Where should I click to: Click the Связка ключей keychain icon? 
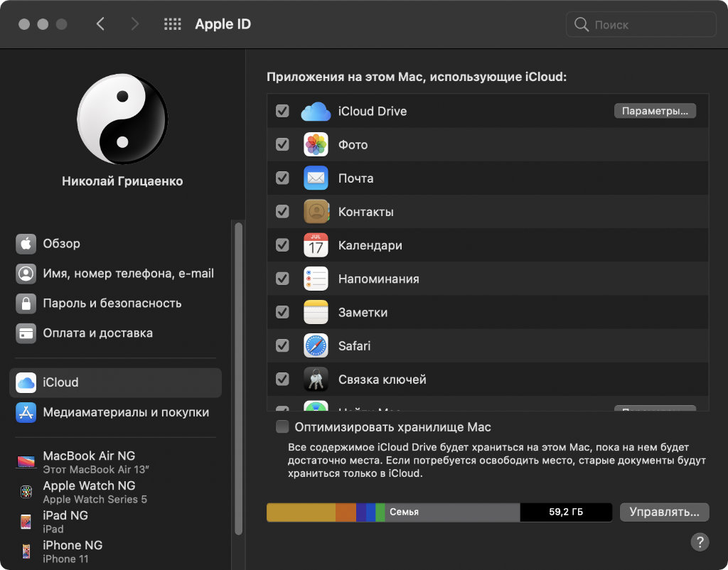[x=316, y=380]
